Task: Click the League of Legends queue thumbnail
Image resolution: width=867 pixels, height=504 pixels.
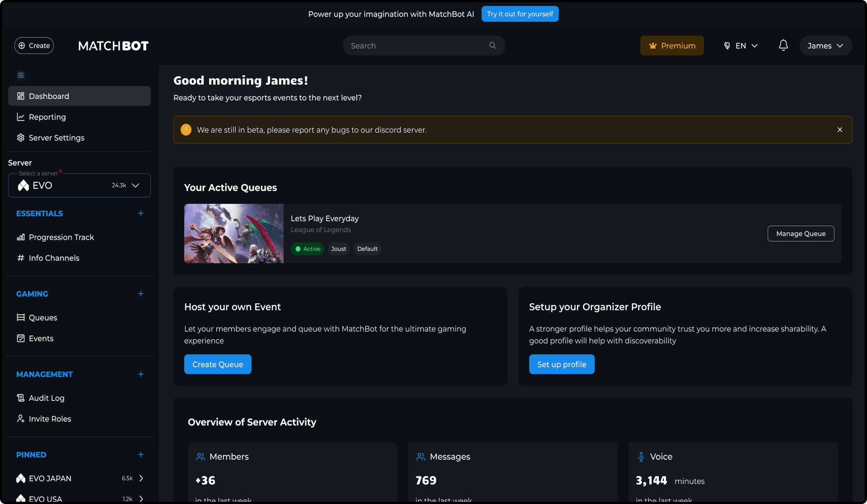Action: [234, 234]
